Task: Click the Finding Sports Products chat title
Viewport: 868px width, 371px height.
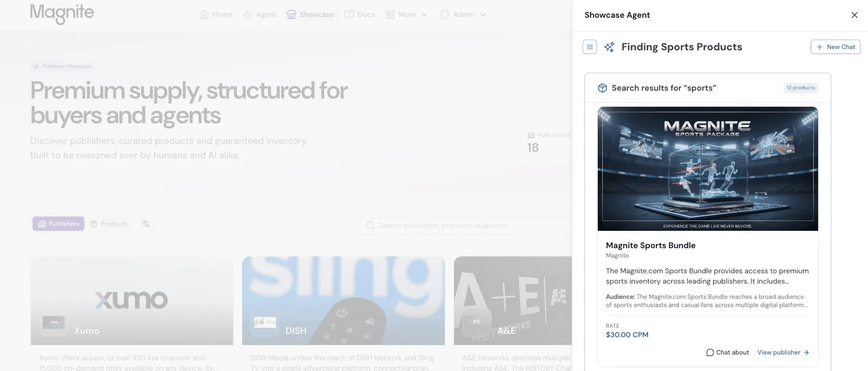Action: tap(682, 47)
